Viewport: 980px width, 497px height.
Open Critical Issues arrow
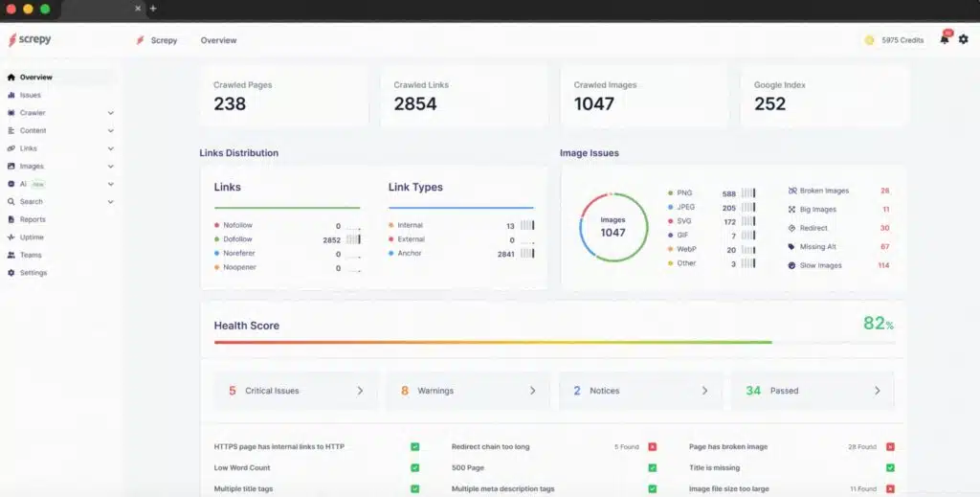(x=360, y=391)
